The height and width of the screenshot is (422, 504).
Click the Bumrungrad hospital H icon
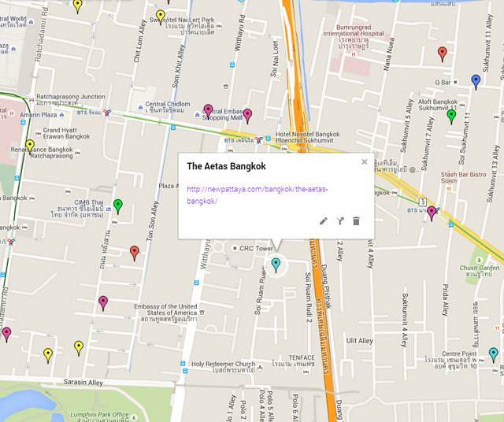[354, 54]
